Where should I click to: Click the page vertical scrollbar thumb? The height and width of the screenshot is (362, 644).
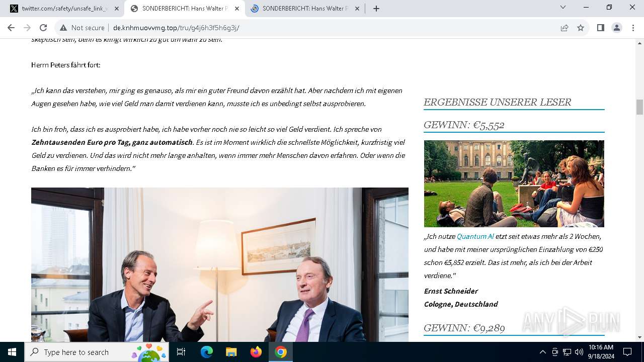tap(639, 107)
